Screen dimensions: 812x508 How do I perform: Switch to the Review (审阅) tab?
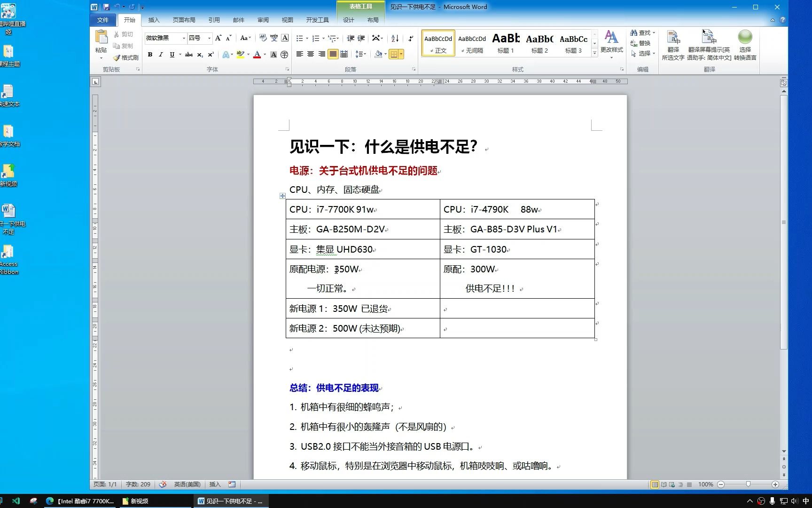coord(263,20)
